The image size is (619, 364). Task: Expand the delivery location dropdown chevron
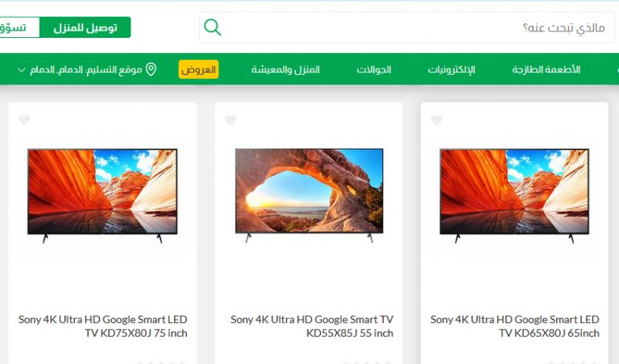pos(21,70)
